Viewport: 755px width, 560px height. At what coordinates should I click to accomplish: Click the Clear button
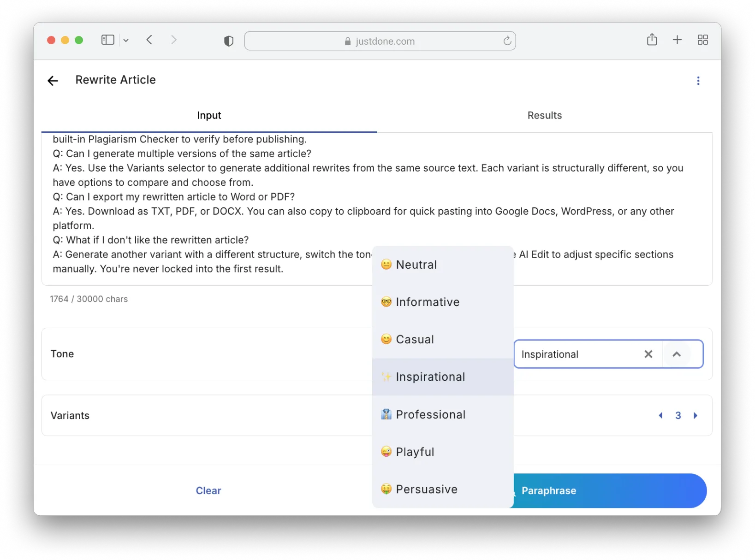[x=208, y=490]
